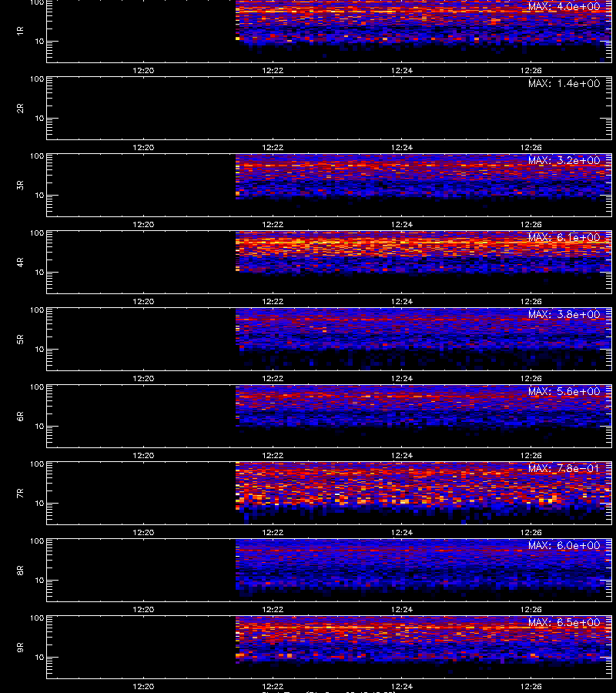
Task: Click the 'MAX: 7.8e-01' label in panel 7R
Action: coord(564,468)
